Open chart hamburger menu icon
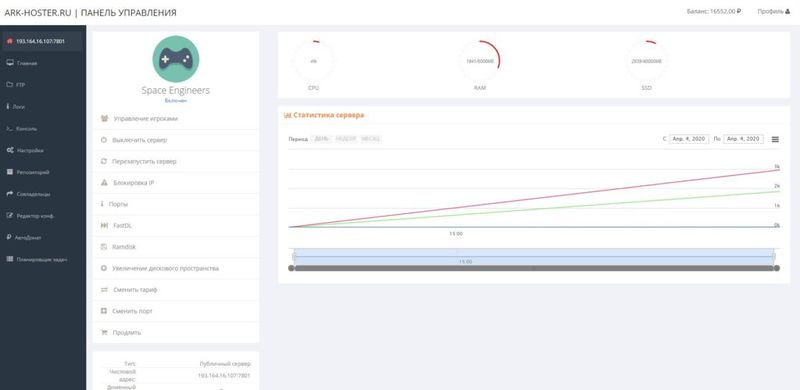Viewport: 800px width, 390px height. click(x=775, y=139)
